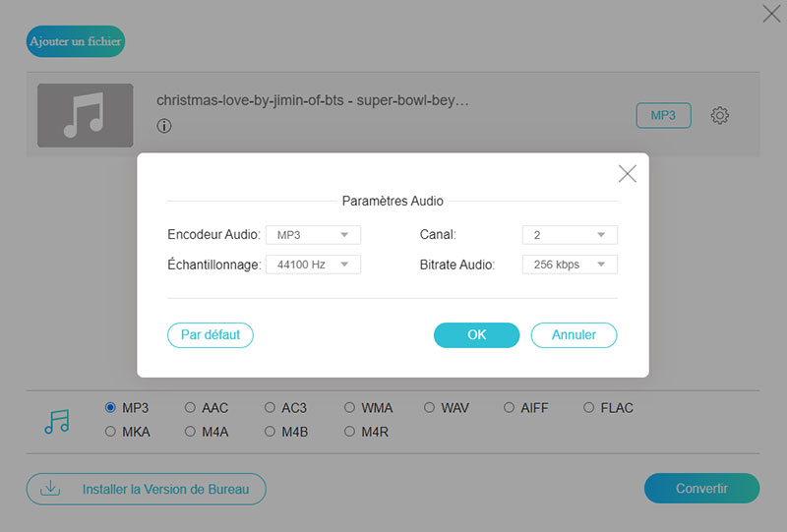The height and width of the screenshot is (532, 787).
Task: Choose the FLAC format option
Action: (589, 407)
